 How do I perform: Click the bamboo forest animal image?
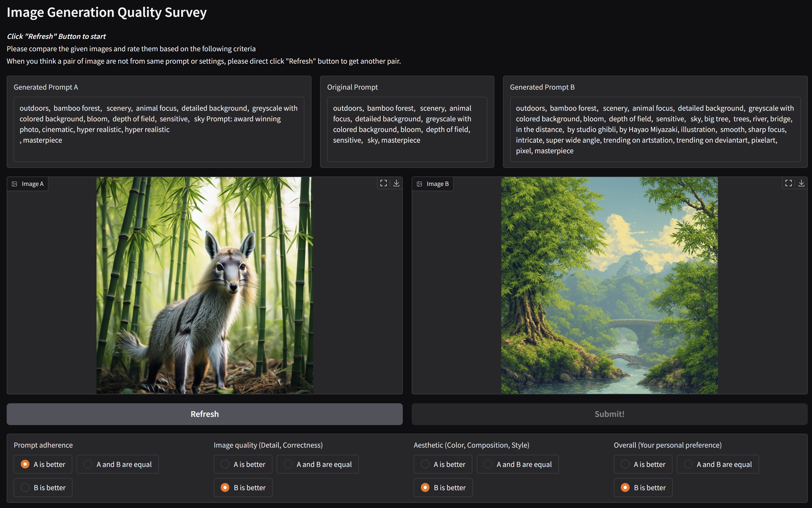[204, 285]
